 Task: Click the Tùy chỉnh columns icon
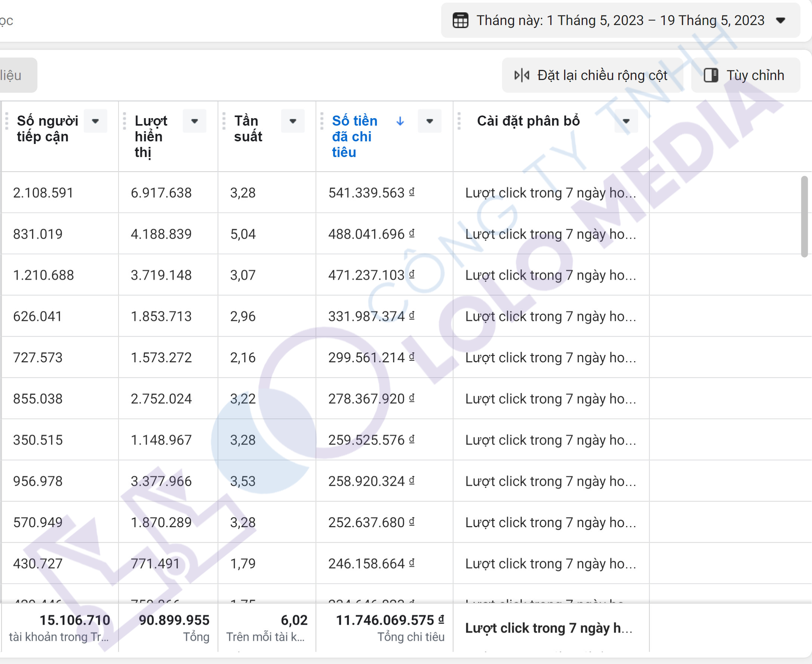711,75
